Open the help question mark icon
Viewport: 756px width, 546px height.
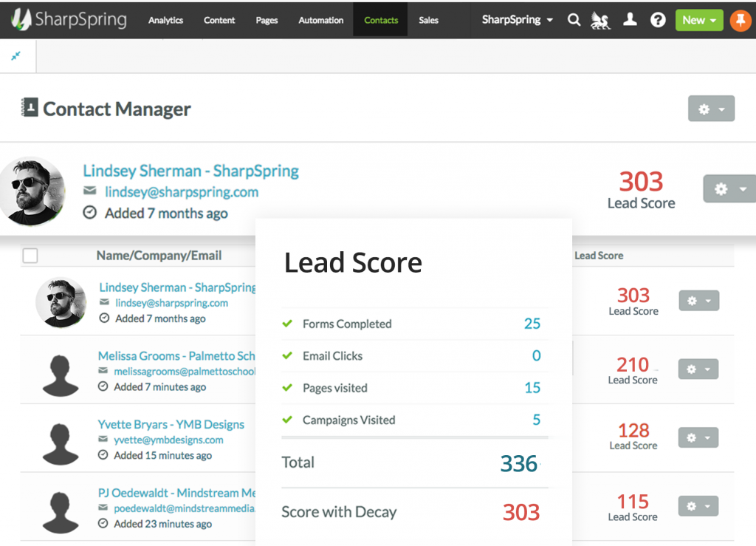click(658, 20)
